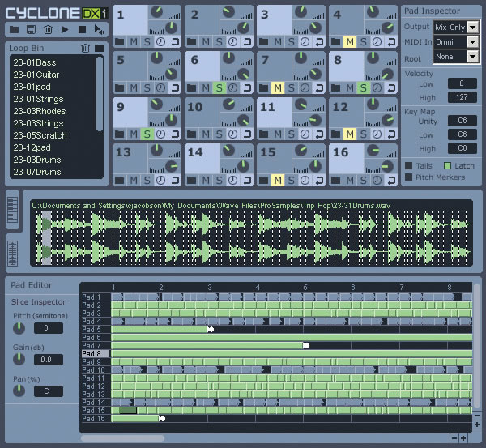The image size is (486, 448).
Task: Click the dark green slice in Pad 15 row
Action: tap(129, 411)
